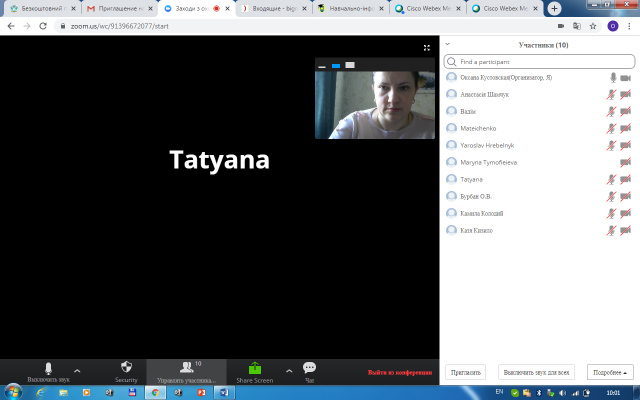Toggle Mateichenko's muted microphone icon
The image size is (640, 400).
pyautogui.click(x=612, y=128)
